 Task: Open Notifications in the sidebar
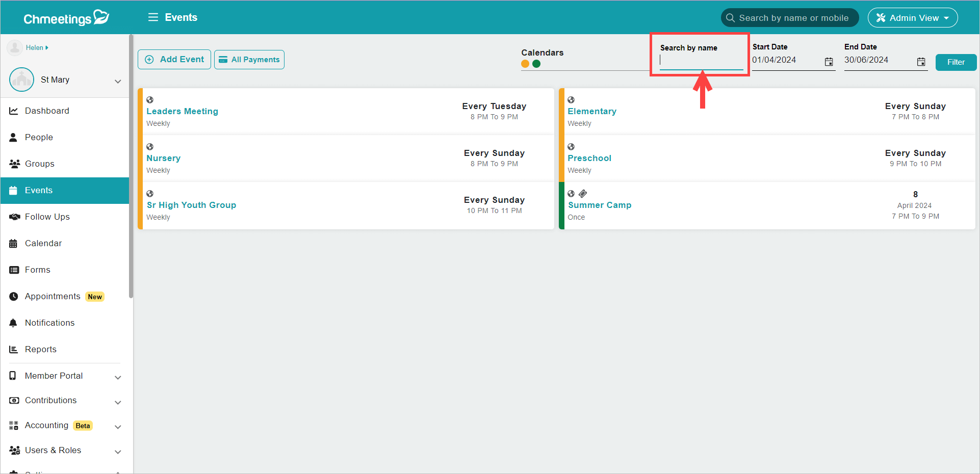pos(65,323)
